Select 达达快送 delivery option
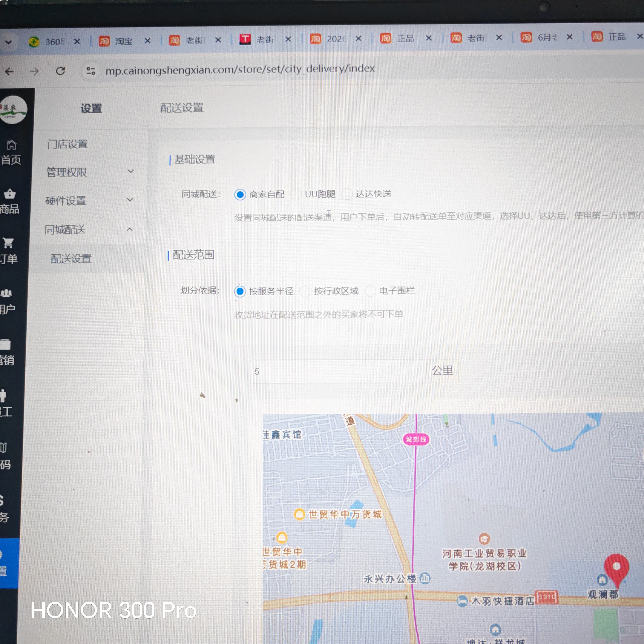This screenshot has width=644, height=644. (347, 194)
